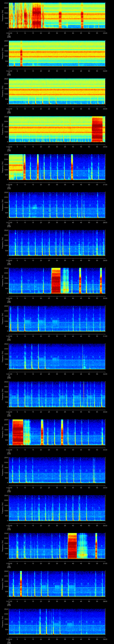114x644 pixels.
Task: Click the 24:00 end label of the 9:23:00 row
Action: pos(105,71)
